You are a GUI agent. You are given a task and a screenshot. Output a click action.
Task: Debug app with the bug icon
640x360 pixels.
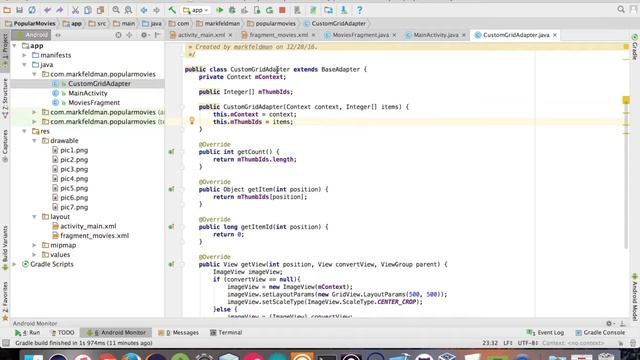pos(232,10)
